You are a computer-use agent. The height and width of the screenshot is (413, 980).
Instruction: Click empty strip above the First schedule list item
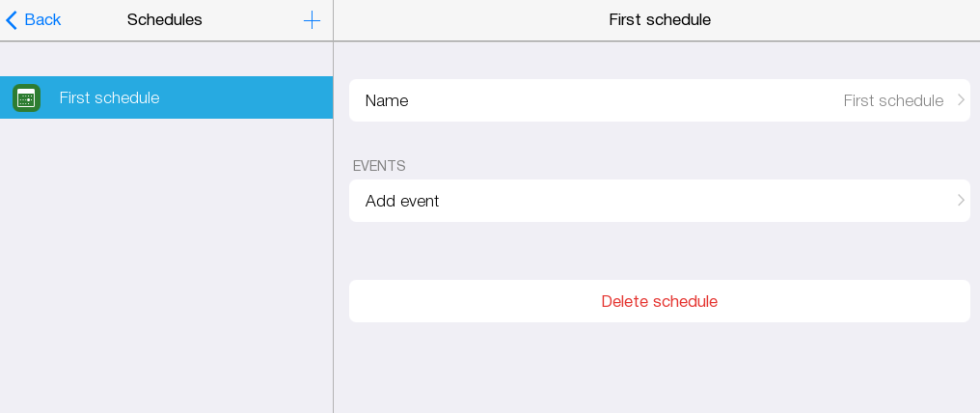[166, 59]
